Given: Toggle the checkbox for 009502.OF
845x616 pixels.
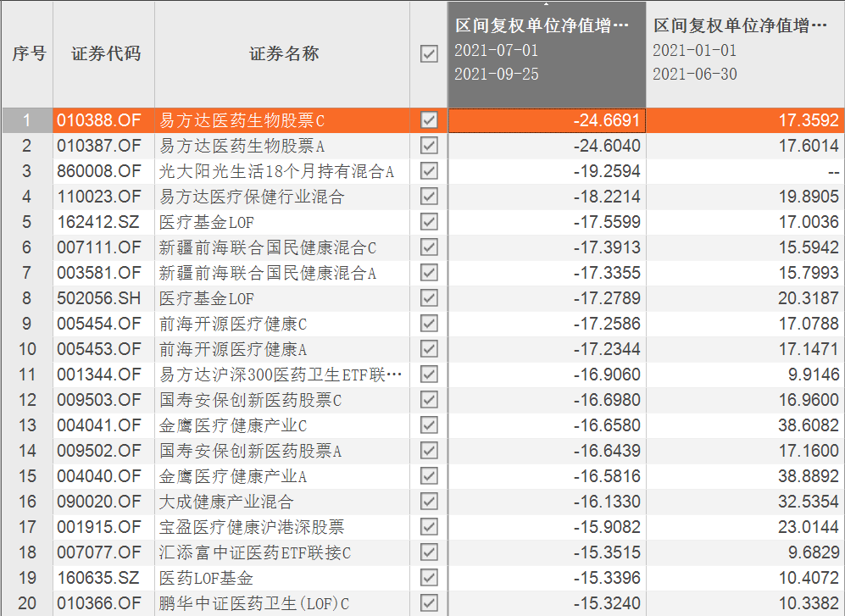Looking at the screenshot, I should pos(429,451).
